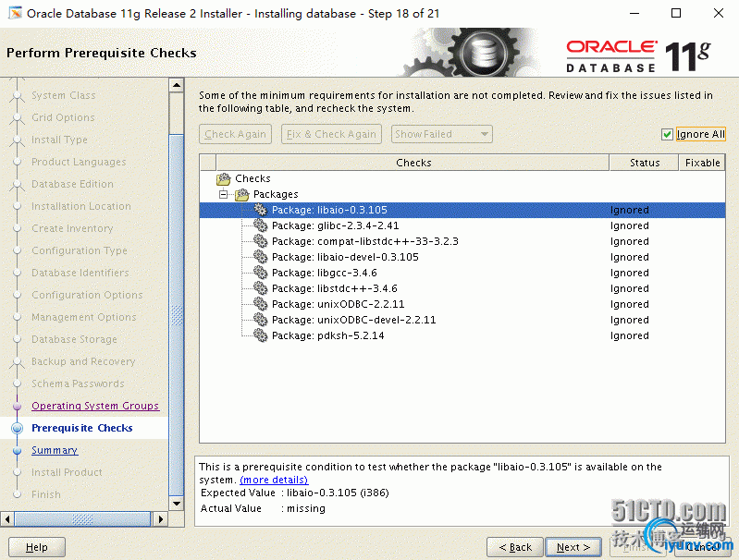Click the Checks root node label

252,178
